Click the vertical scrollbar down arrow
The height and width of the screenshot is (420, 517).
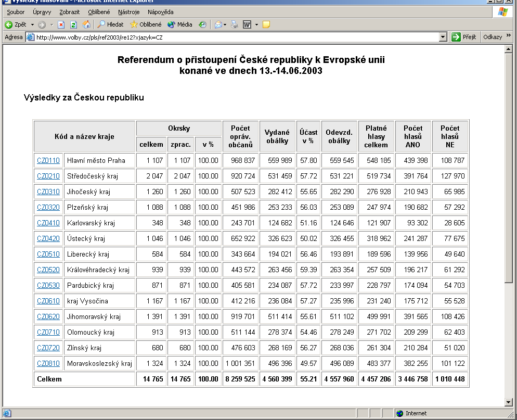coord(508,402)
